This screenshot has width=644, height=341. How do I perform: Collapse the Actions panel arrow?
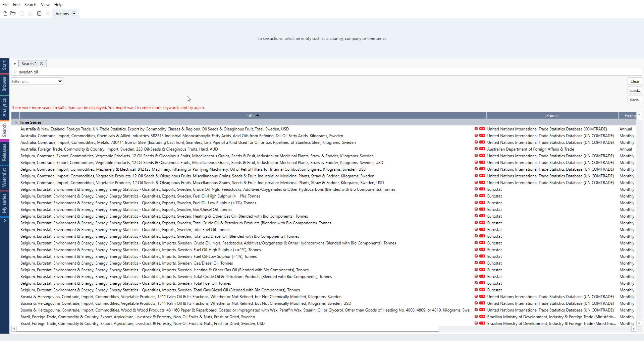pyautogui.click(x=74, y=13)
